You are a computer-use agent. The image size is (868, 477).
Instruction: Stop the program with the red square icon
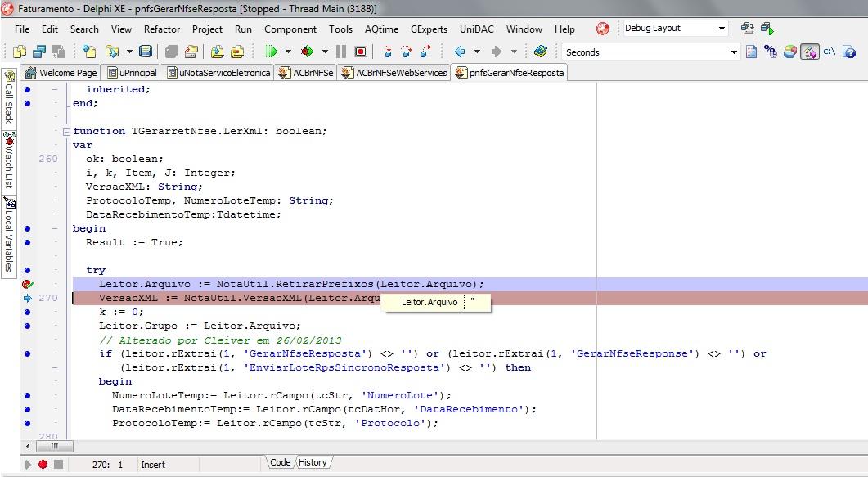click(361, 52)
